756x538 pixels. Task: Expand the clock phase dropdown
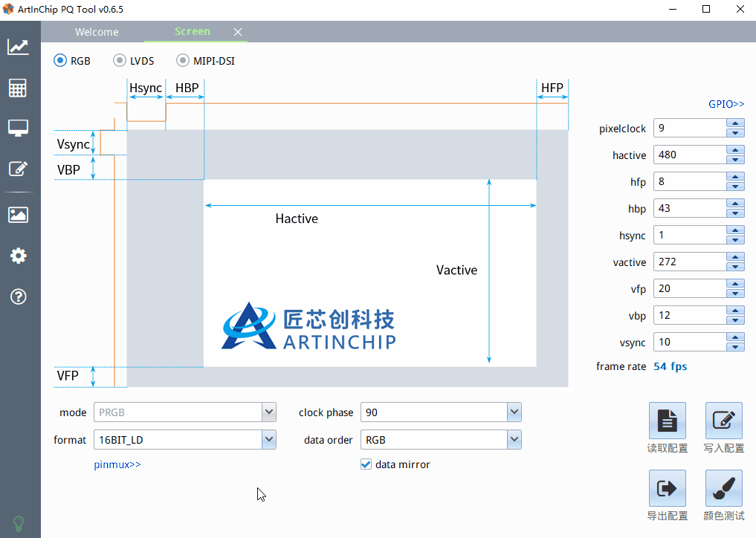pos(514,412)
